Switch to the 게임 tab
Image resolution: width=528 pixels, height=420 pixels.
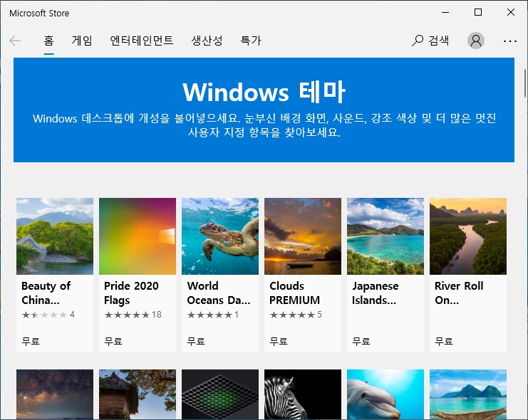pos(82,41)
